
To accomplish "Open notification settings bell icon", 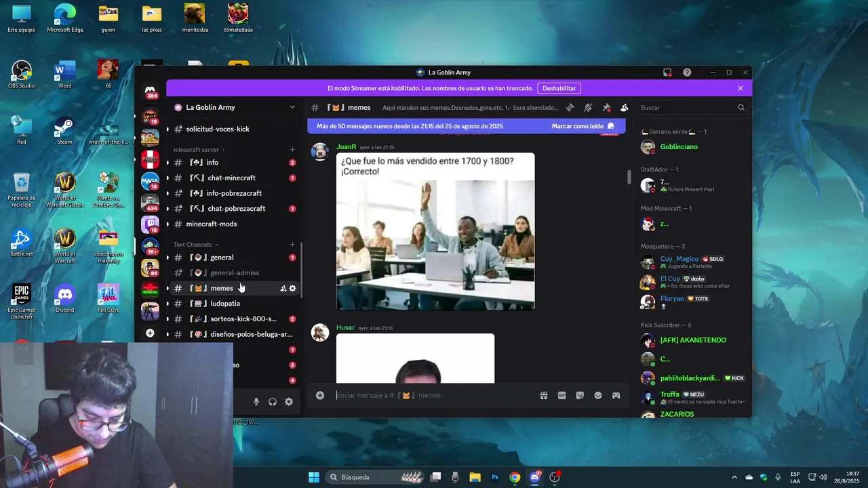I will [x=588, y=108].
